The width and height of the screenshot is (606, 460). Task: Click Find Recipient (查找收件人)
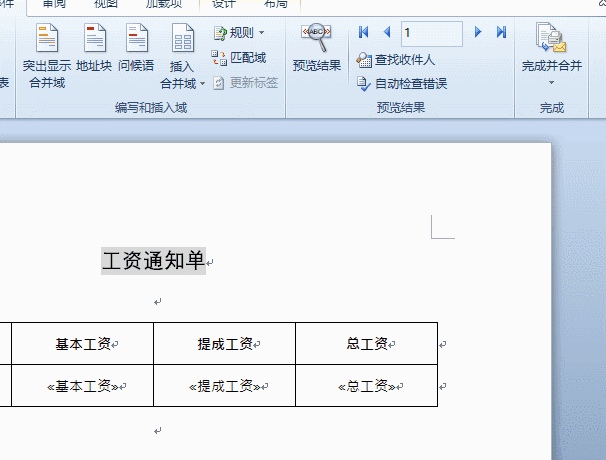tap(396, 60)
